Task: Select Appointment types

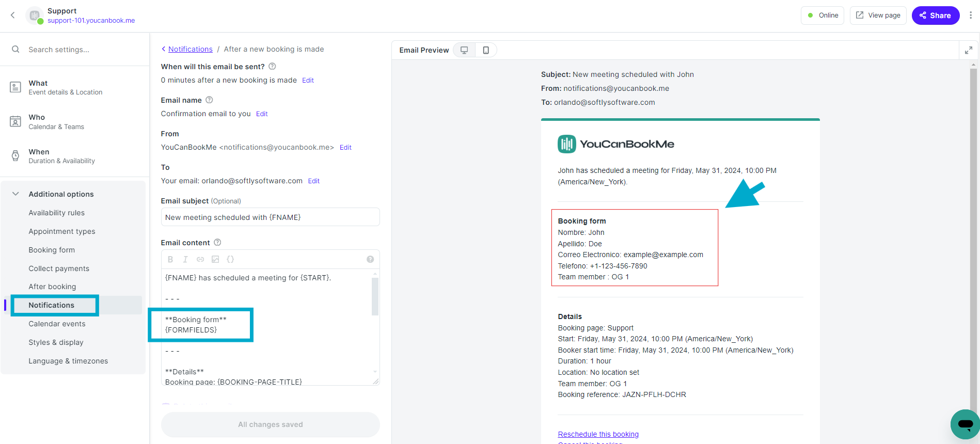Action: pyautogui.click(x=62, y=231)
